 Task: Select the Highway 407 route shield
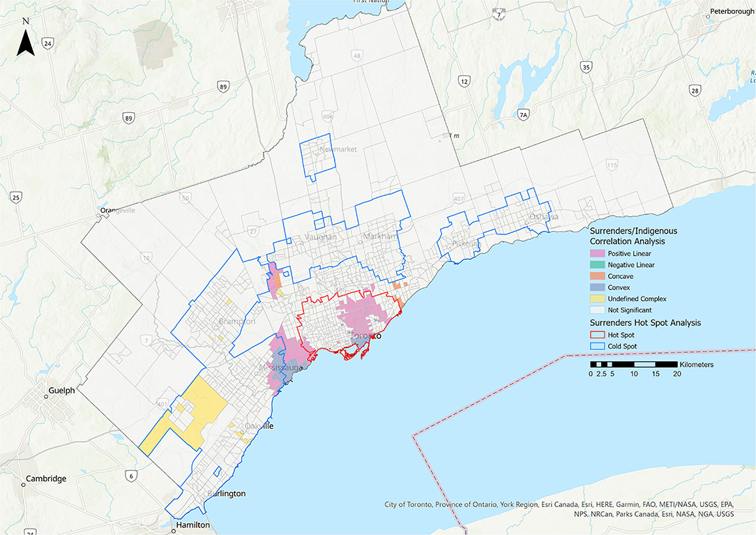pos(458,198)
